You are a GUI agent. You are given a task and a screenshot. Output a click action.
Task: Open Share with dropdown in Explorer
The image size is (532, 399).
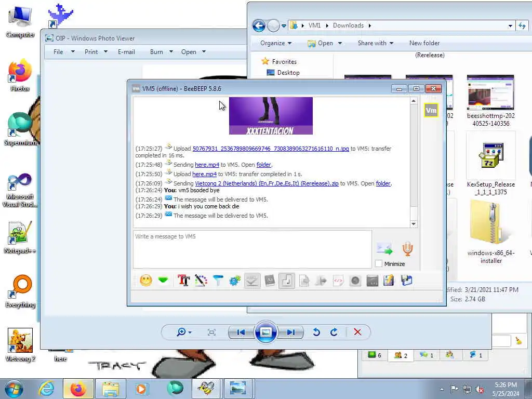376,43
